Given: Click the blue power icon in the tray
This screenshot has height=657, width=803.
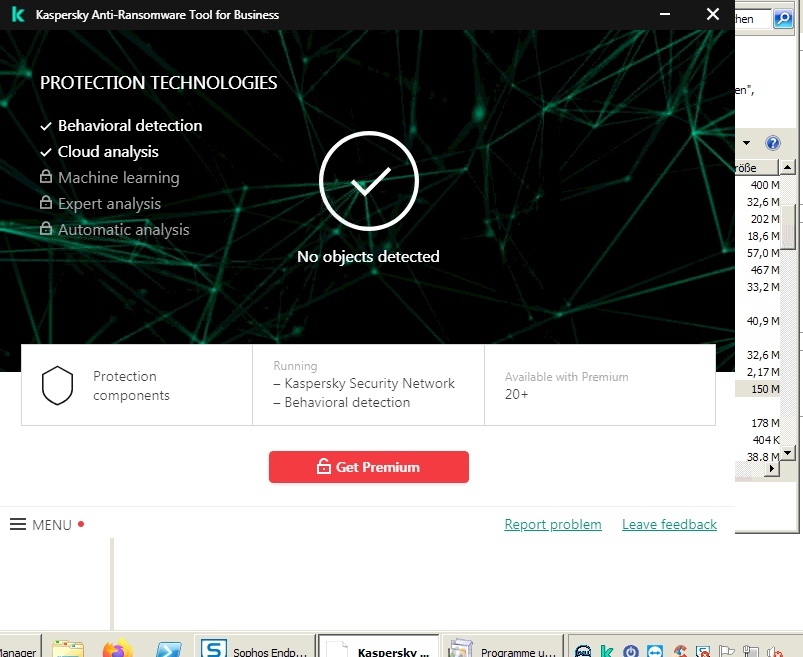Looking at the screenshot, I should click(x=630, y=651).
